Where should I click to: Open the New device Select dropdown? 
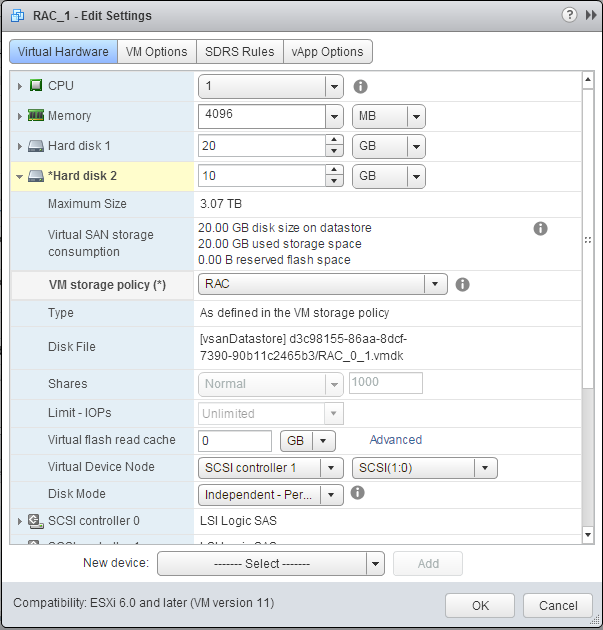tap(271, 563)
